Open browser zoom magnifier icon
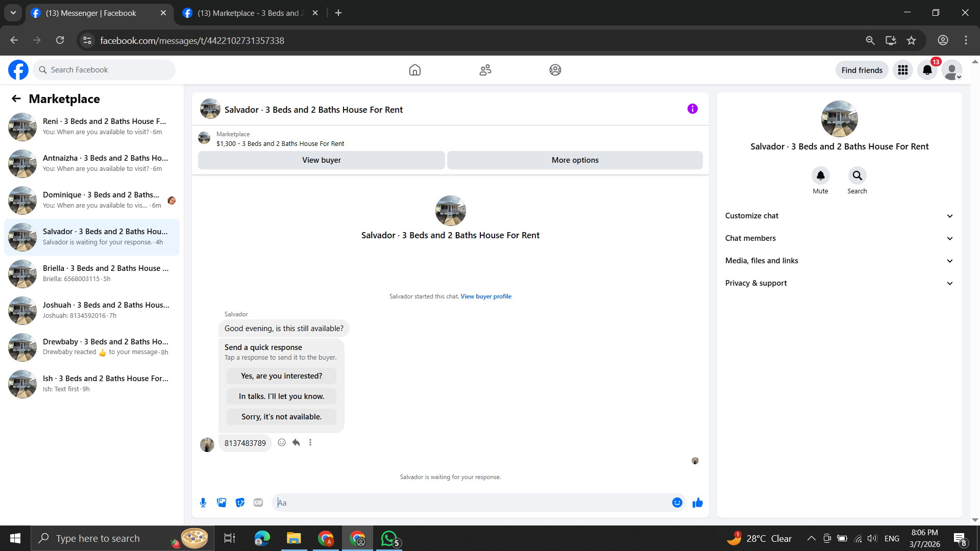 click(870, 40)
